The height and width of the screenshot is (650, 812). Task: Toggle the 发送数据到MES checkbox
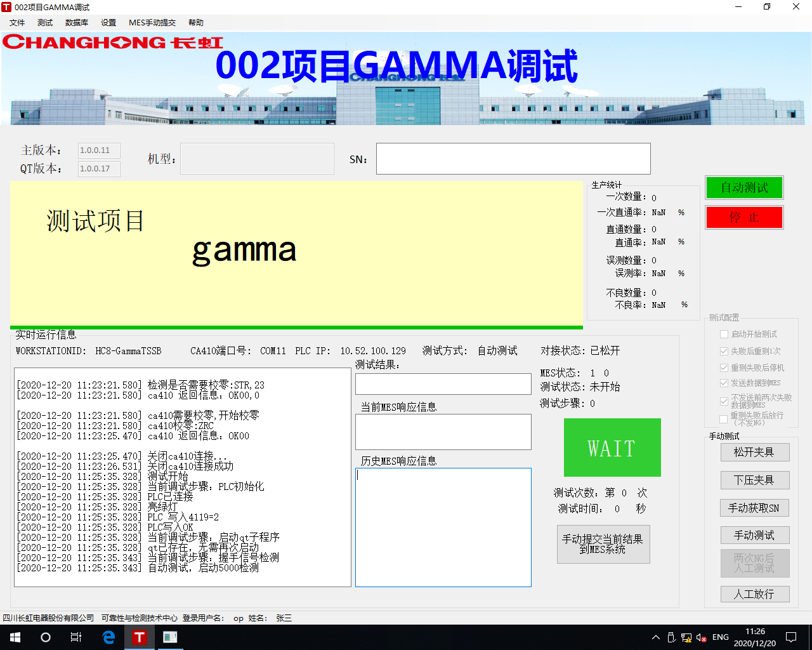tap(724, 383)
